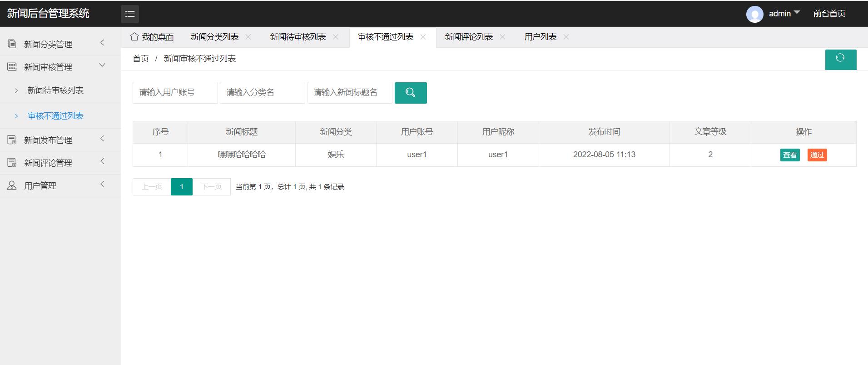
Task: Focus the 请输入新闻标题名 input field
Action: pos(350,93)
